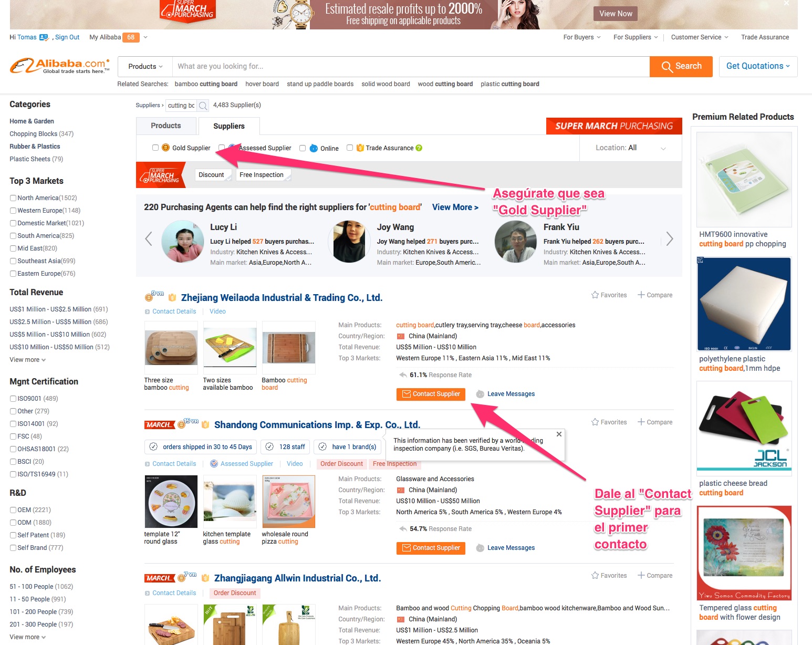Close the verification info tooltip
The height and width of the screenshot is (645, 812).
coord(559,434)
